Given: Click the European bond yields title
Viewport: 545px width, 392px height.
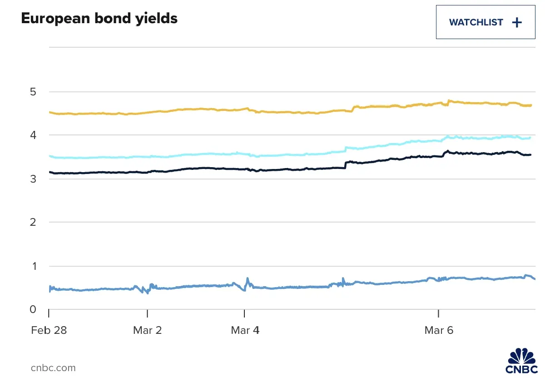Looking at the screenshot, I should click(x=99, y=19).
